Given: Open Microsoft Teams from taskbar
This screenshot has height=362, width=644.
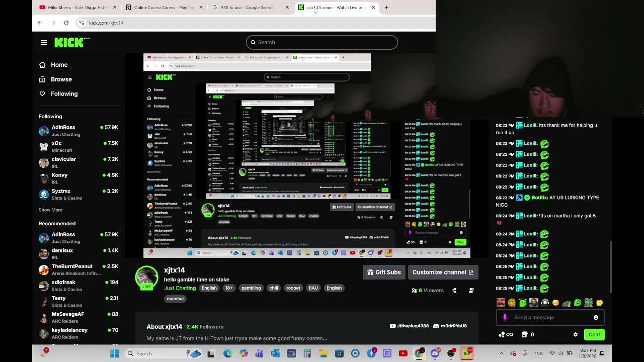Looking at the screenshot, I should 259,353.
